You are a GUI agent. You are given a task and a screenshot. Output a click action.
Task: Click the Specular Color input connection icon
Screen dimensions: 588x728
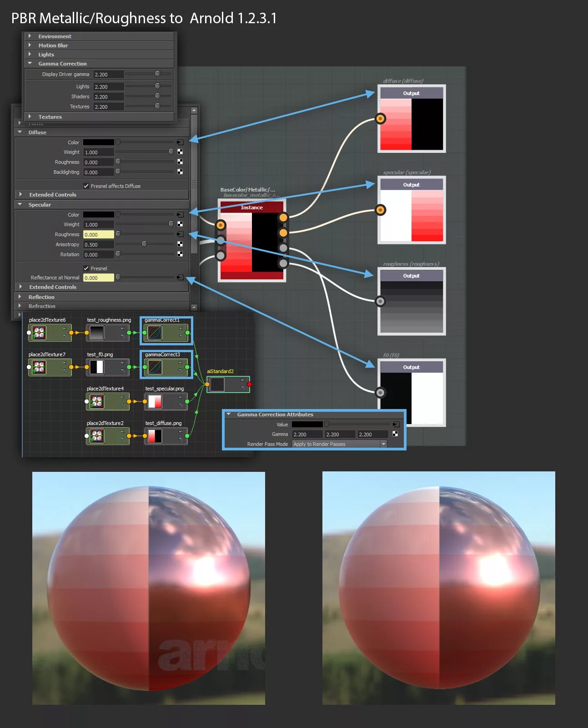[180, 214]
